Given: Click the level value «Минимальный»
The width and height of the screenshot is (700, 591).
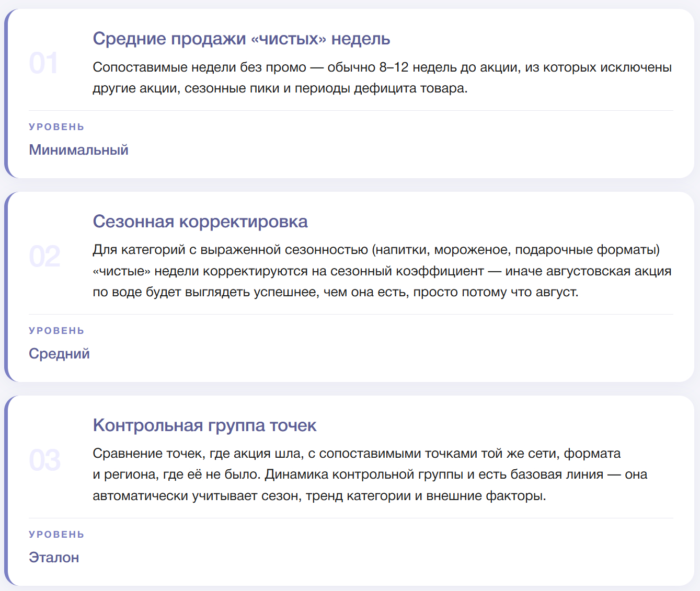Looking at the screenshot, I should 78,150.
